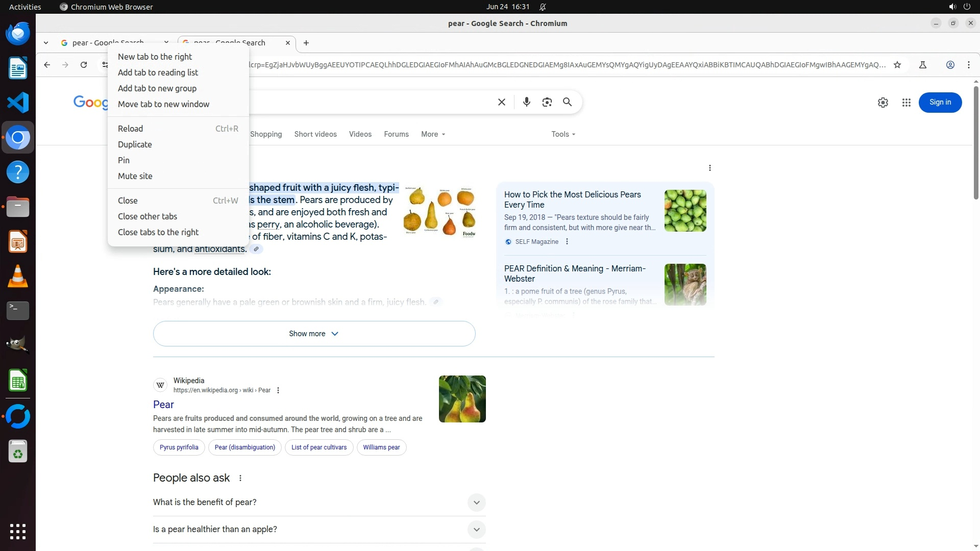Open the Tools dropdown

pos(563,134)
